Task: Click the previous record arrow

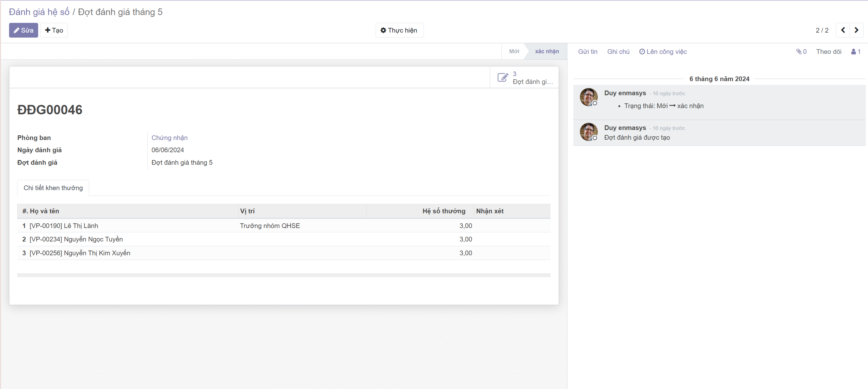Action: [x=843, y=30]
